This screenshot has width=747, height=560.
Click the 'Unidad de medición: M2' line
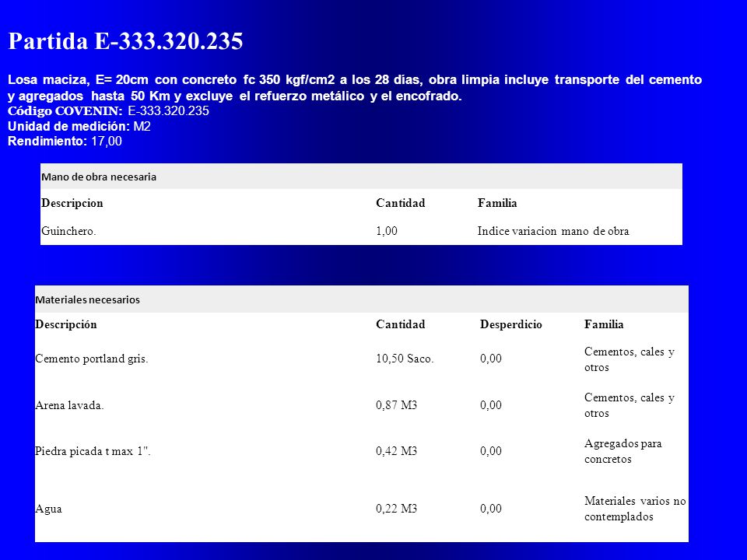pos(79,126)
